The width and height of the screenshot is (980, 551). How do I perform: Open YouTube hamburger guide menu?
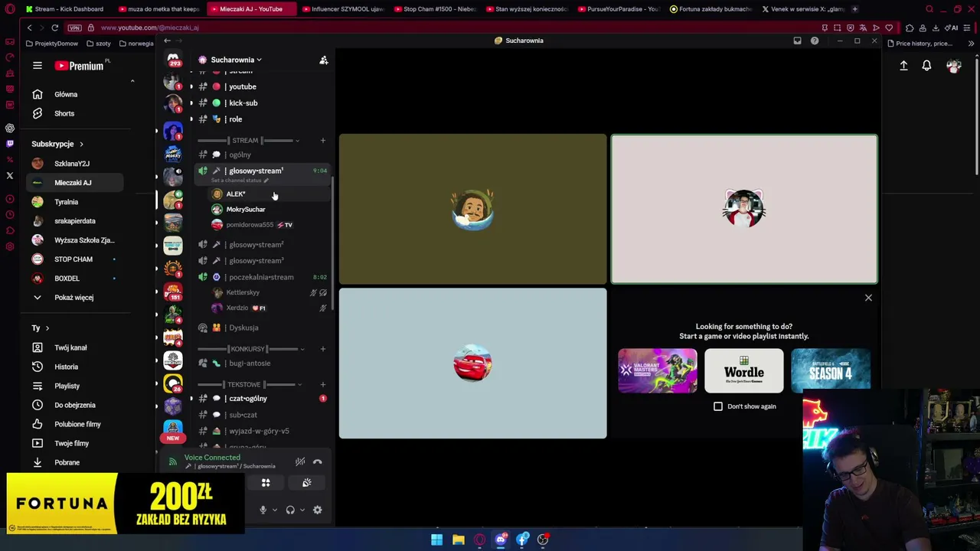click(x=37, y=66)
